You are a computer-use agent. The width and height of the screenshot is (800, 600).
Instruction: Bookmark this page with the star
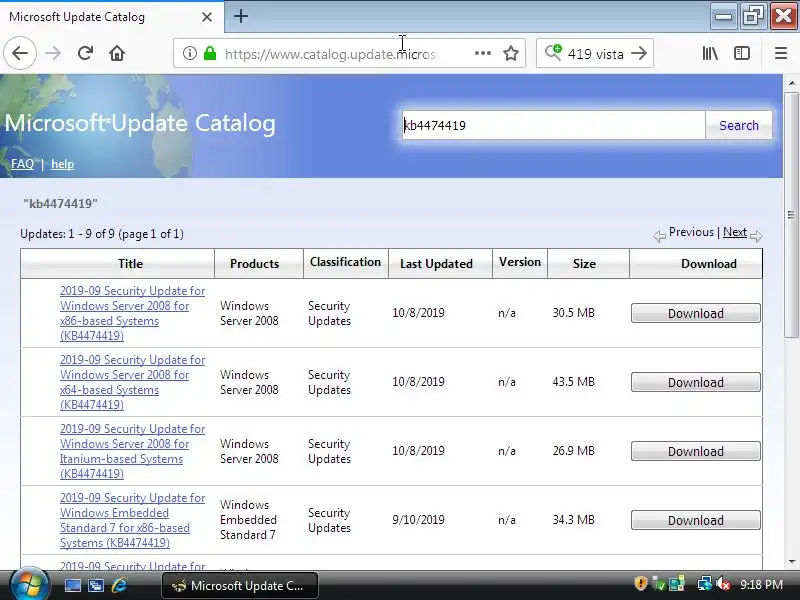[511, 53]
